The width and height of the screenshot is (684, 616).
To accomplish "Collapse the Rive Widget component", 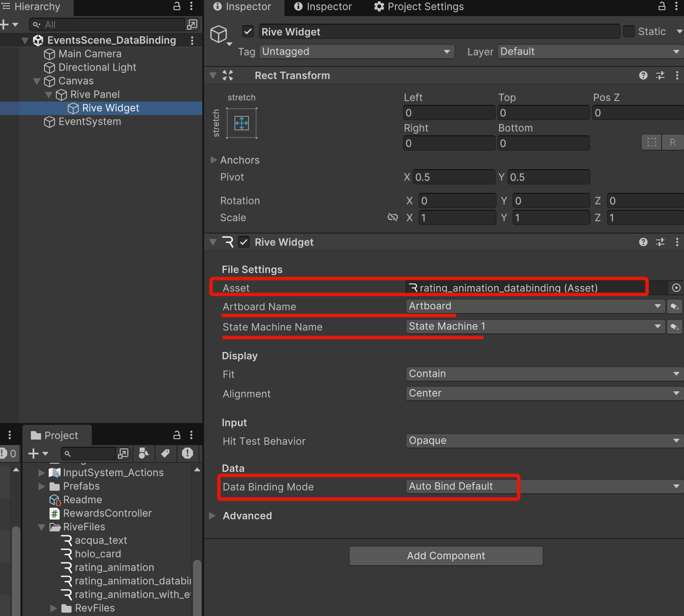I will 213,242.
